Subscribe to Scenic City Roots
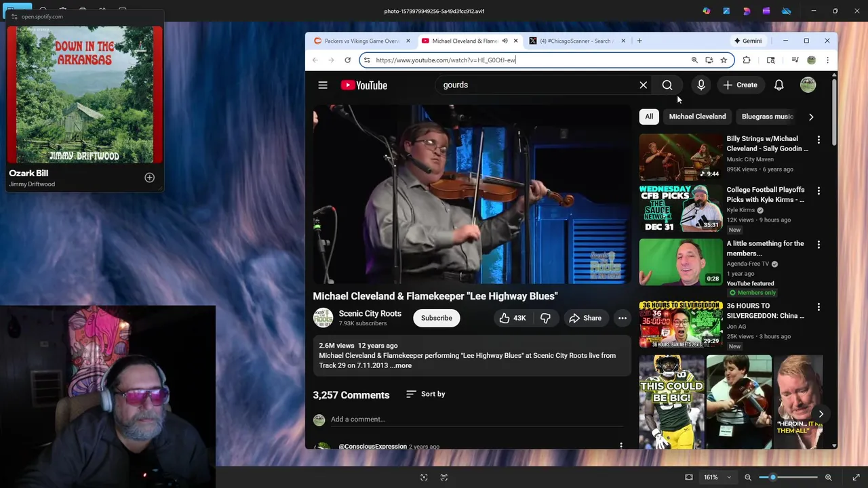 tap(436, 318)
